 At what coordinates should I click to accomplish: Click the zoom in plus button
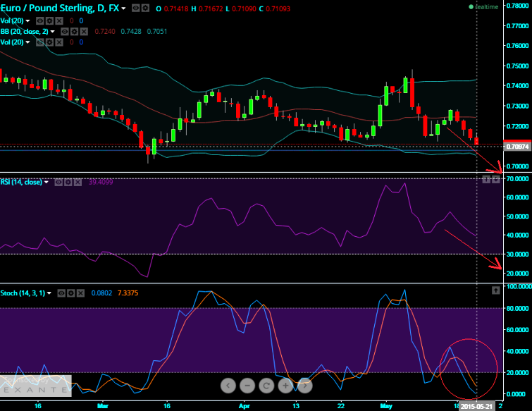pyautogui.click(x=285, y=386)
